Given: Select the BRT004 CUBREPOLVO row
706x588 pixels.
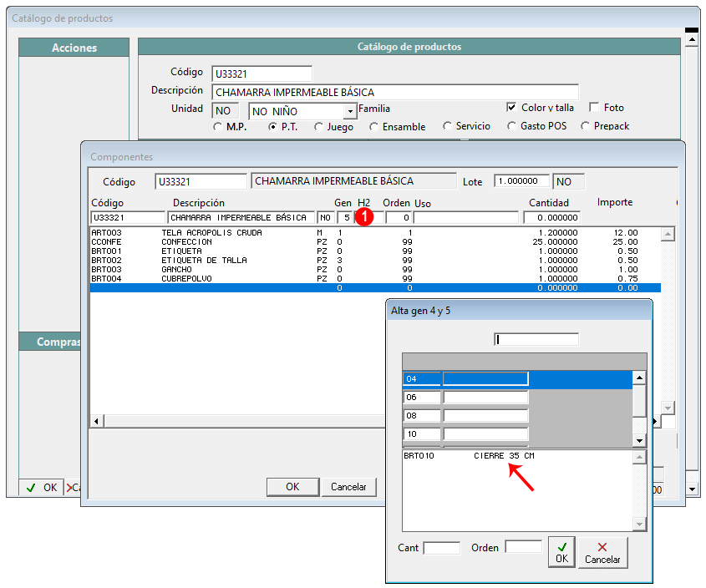Looking at the screenshot, I should tap(375, 279).
